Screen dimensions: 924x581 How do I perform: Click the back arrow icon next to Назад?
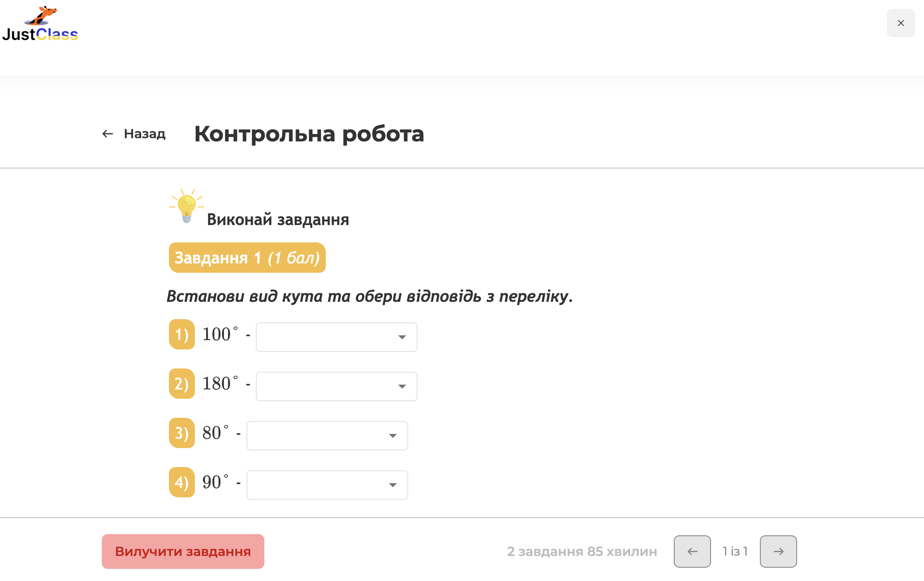[107, 133]
